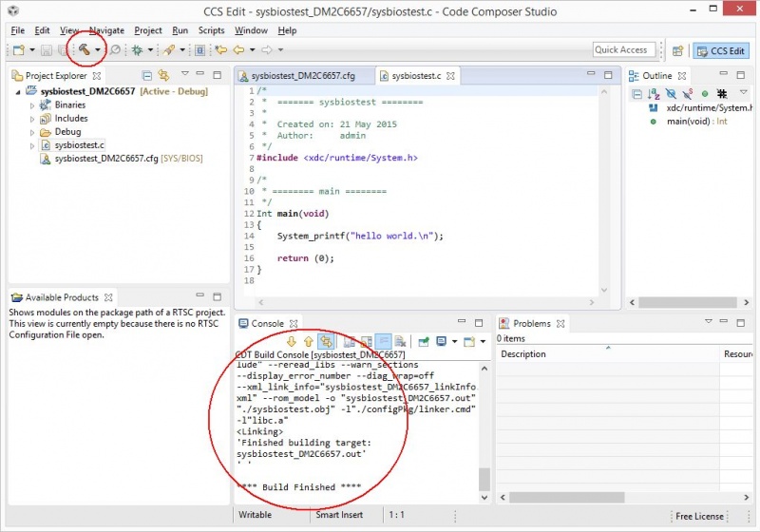760x532 pixels.
Task: Click the blue square block toolbar icon
Action: pos(199,50)
